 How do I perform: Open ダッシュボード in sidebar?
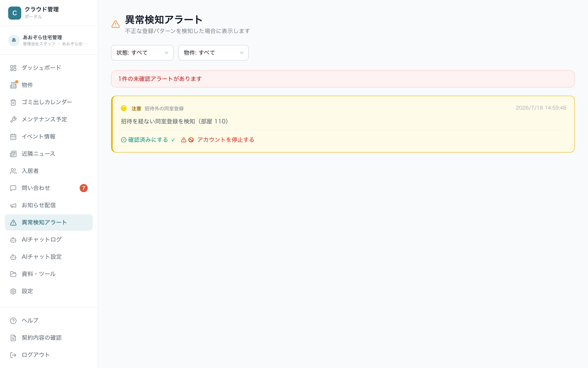pos(49,68)
